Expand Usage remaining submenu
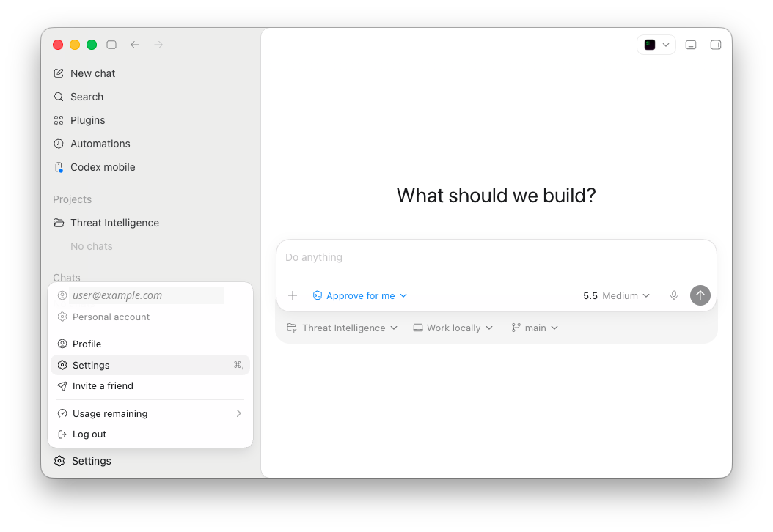Screen dimensions: 773x532 (x=150, y=413)
